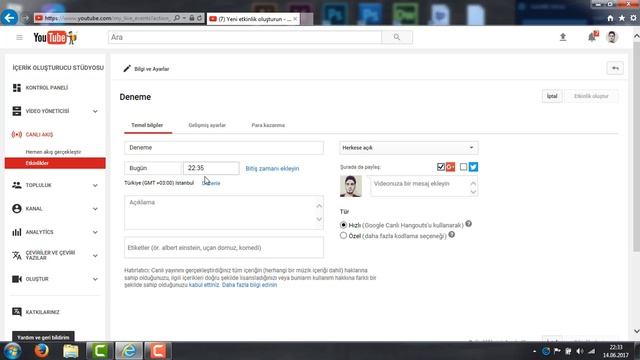Click the Kontrol Paneli dashboard icon
Image resolution: width=640 pixels, height=360 pixels.
coord(17,88)
